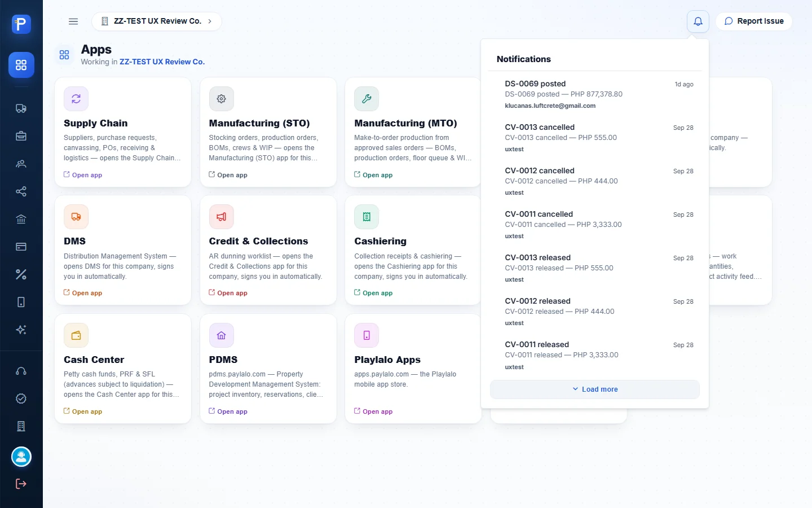Click the user profile avatar icon
Image resolution: width=812 pixels, height=508 pixels.
[x=21, y=457]
